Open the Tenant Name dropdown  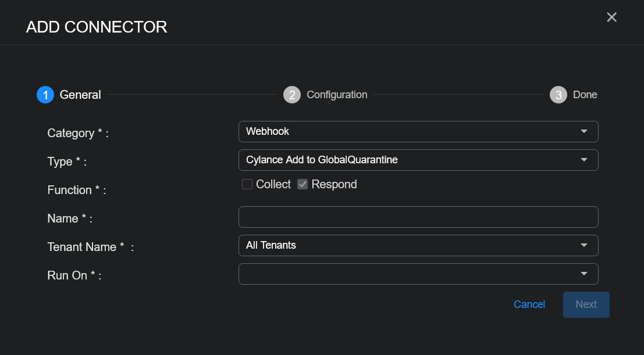point(407,245)
